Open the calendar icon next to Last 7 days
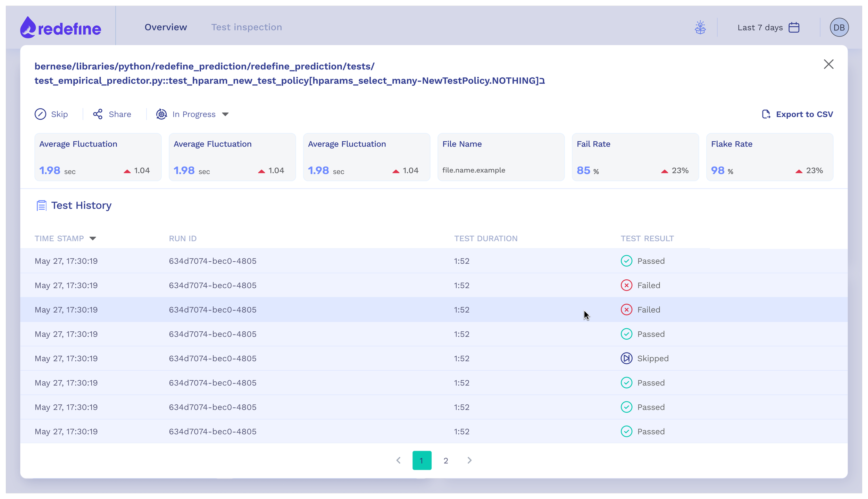The image size is (868, 499). [x=794, y=27]
